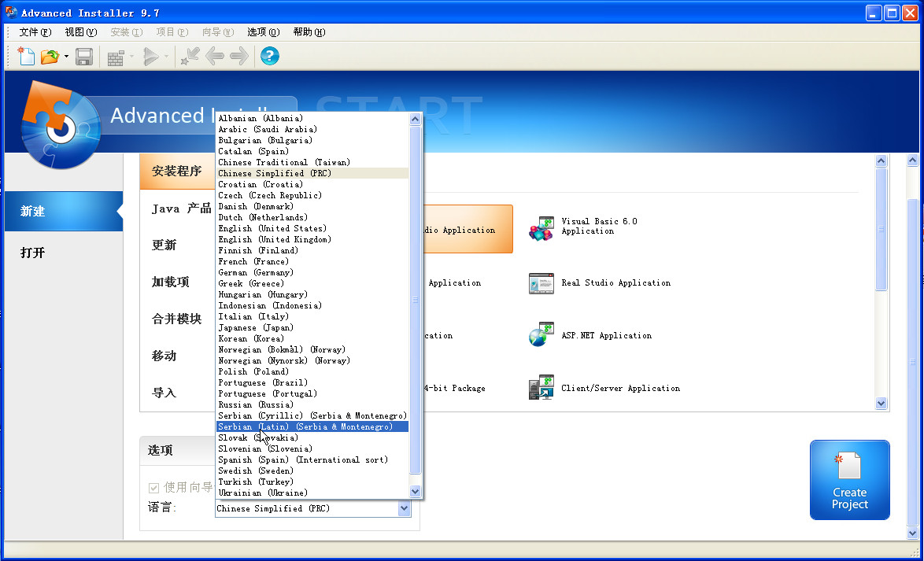Viewport: 924px width, 561px height.
Task: Select the Visual Basic 6.0 Application icon
Action: [541, 229]
